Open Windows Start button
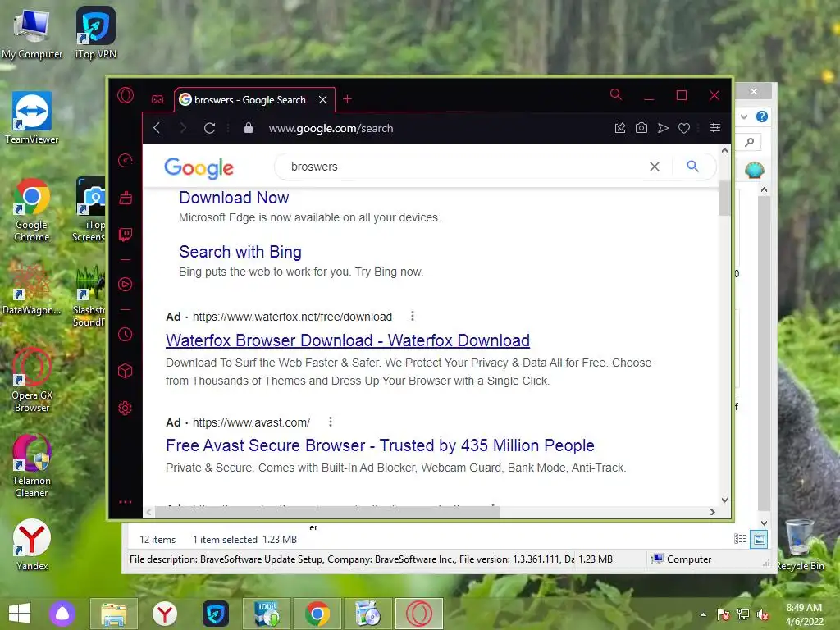Viewport: 840px width, 630px height. coord(20,614)
